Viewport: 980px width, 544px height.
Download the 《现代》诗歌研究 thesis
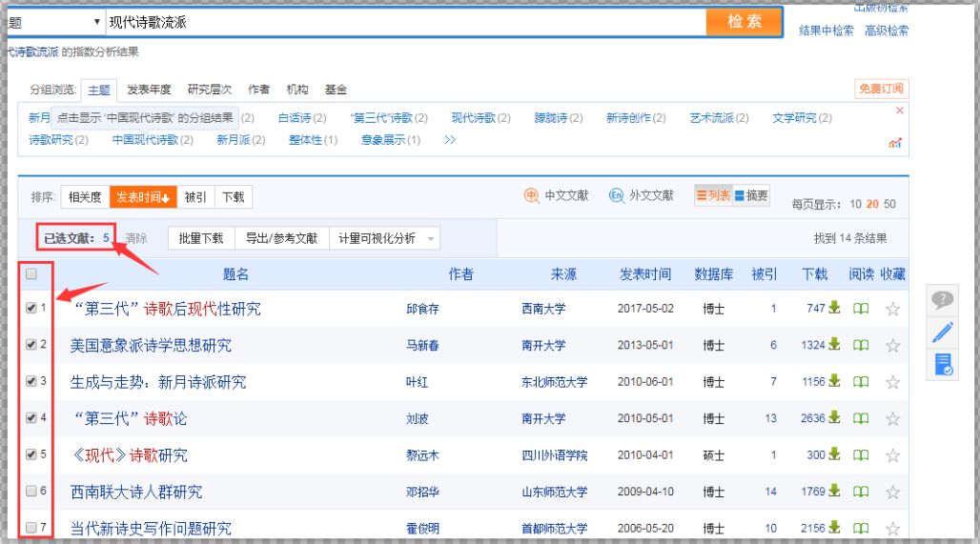(834, 454)
